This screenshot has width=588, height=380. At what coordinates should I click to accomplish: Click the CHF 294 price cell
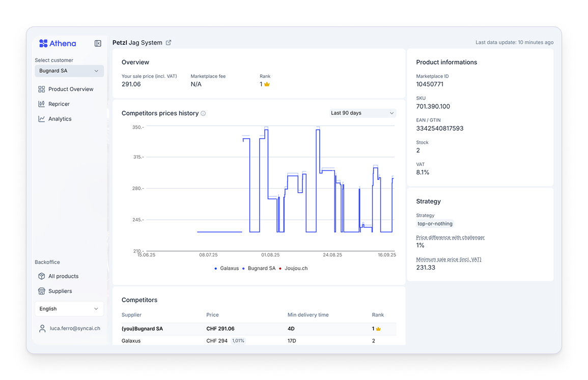[217, 341]
